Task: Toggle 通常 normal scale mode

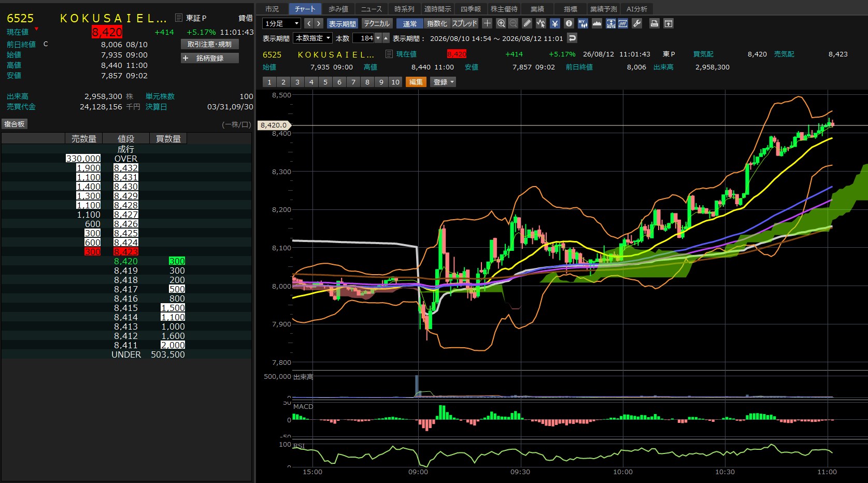Action: [410, 24]
